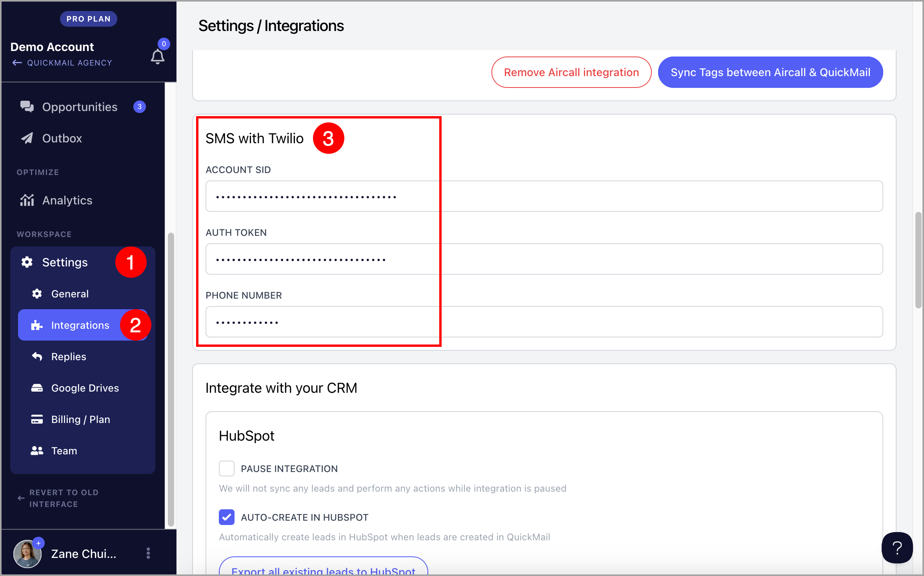The width and height of the screenshot is (924, 576).
Task: Click the Google Drives drive icon
Action: click(37, 388)
